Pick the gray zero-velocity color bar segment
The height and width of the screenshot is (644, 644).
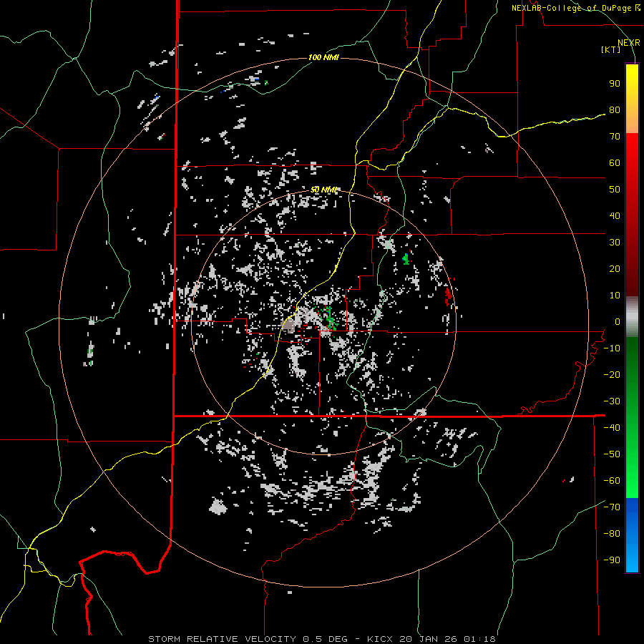(x=632, y=317)
